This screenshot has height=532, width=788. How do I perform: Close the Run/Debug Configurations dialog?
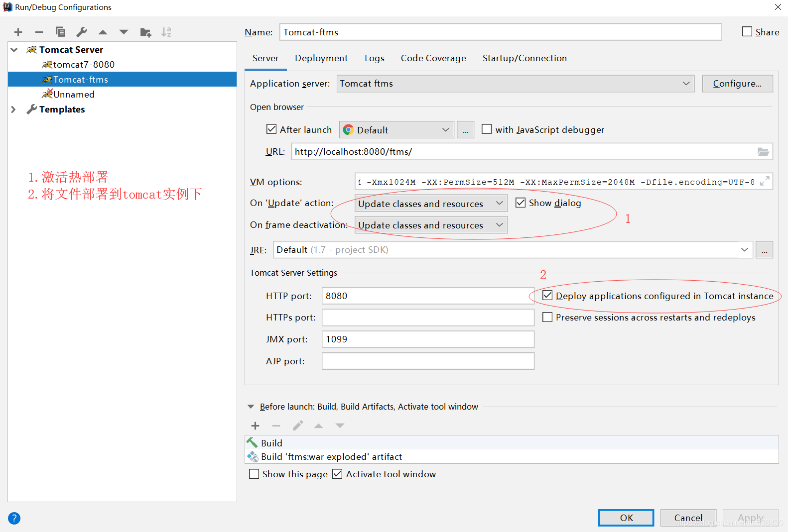778,7
